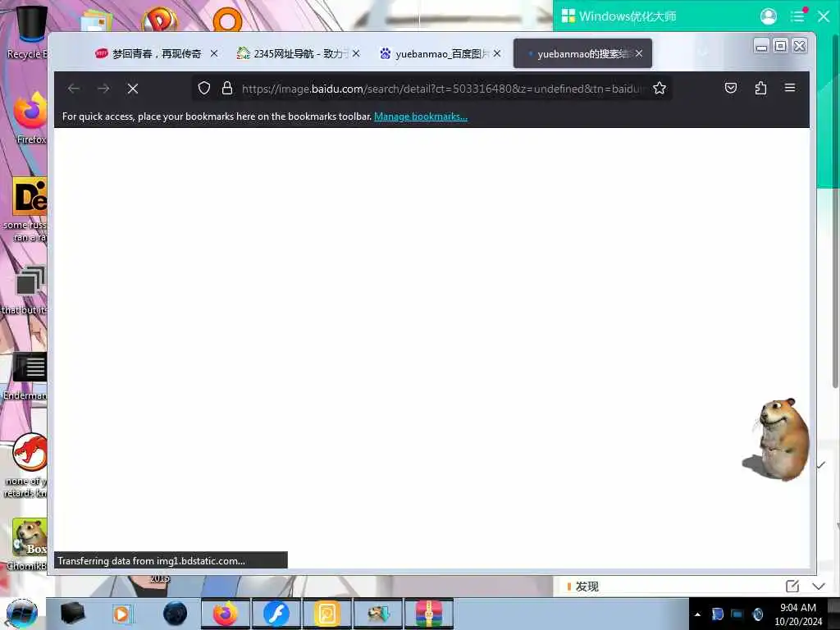Open the Firefox desktop shortcut

(x=30, y=118)
